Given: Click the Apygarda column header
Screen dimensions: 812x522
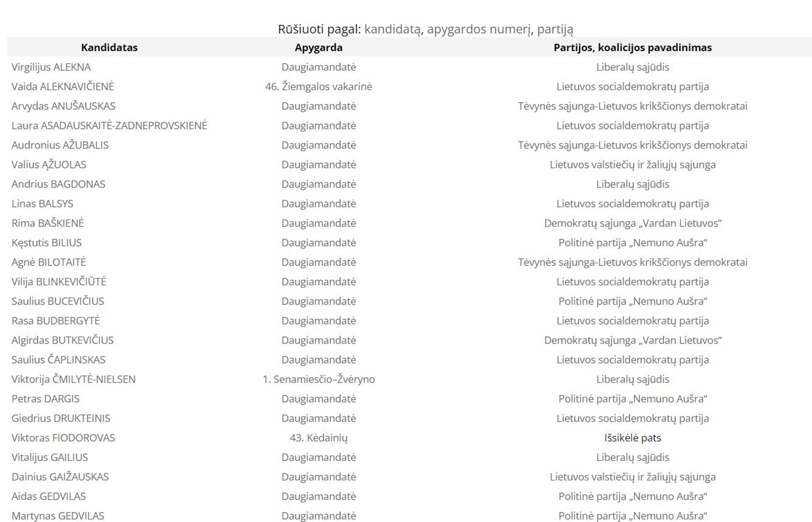Looking at the screenshot, I should pos(319,48).
